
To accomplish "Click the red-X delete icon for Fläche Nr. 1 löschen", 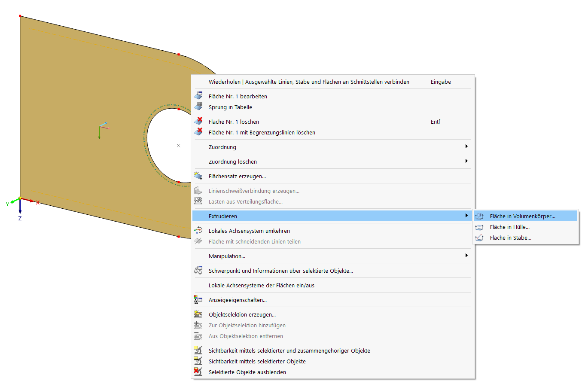I will coord(198,121).
